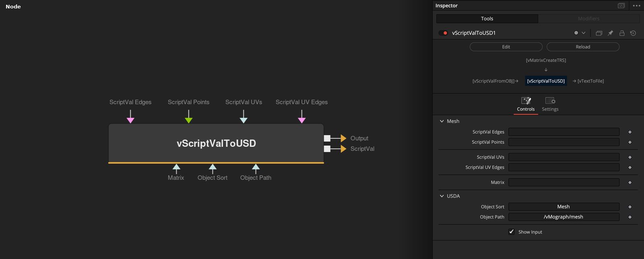Select the highlighted [vScriptValToUSD] label
This screenshot has width=644, height=259.
tap(546, 81)
